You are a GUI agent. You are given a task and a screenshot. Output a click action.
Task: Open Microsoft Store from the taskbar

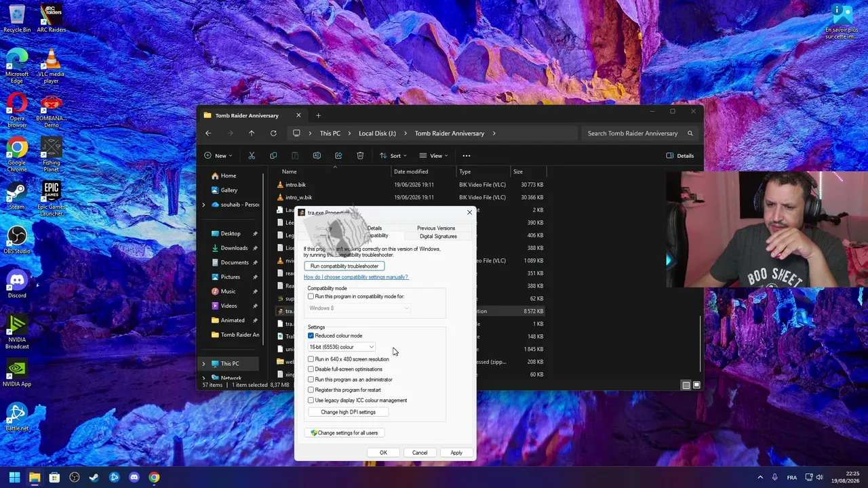tap(54, 477)
